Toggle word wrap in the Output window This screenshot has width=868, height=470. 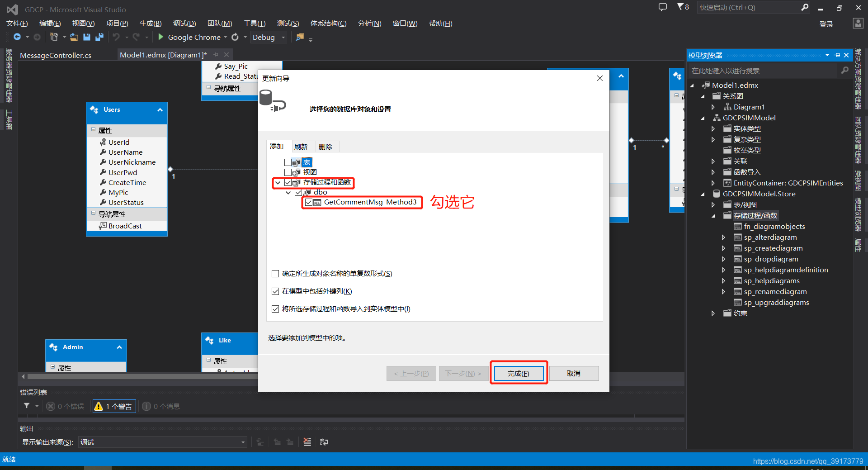pos(324,442)
